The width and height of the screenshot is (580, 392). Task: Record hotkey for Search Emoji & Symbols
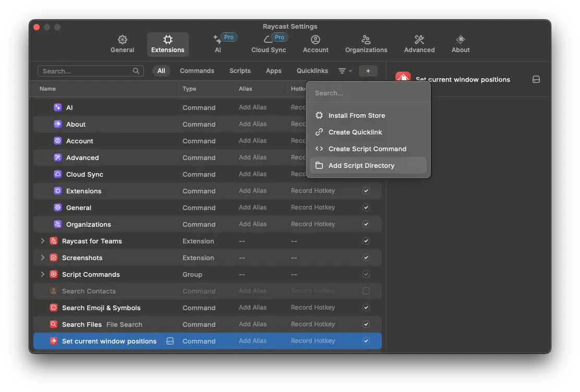(x=313, y=308)
